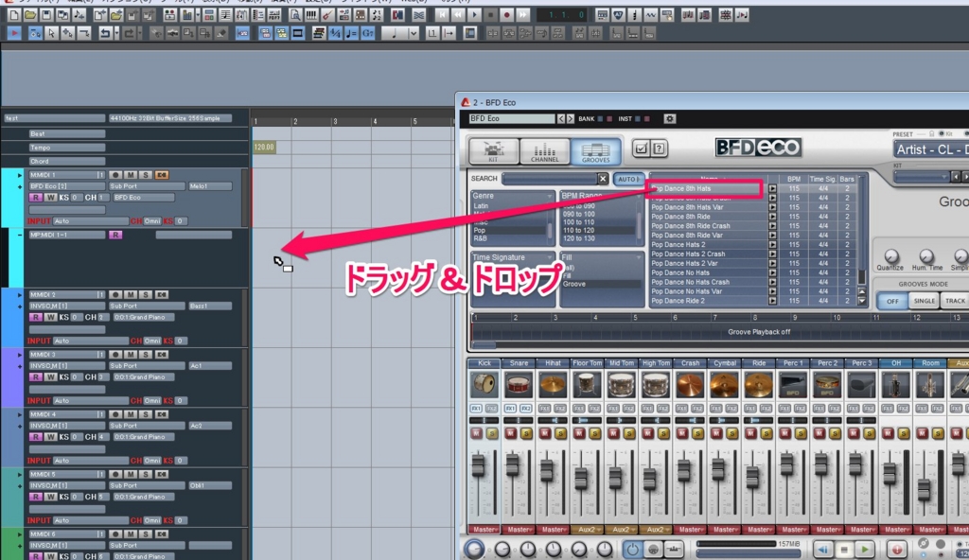Open piano roll keyboard icon in toolbar
Image resolution: width=969 pixels, height=560 pixels.
311,15
